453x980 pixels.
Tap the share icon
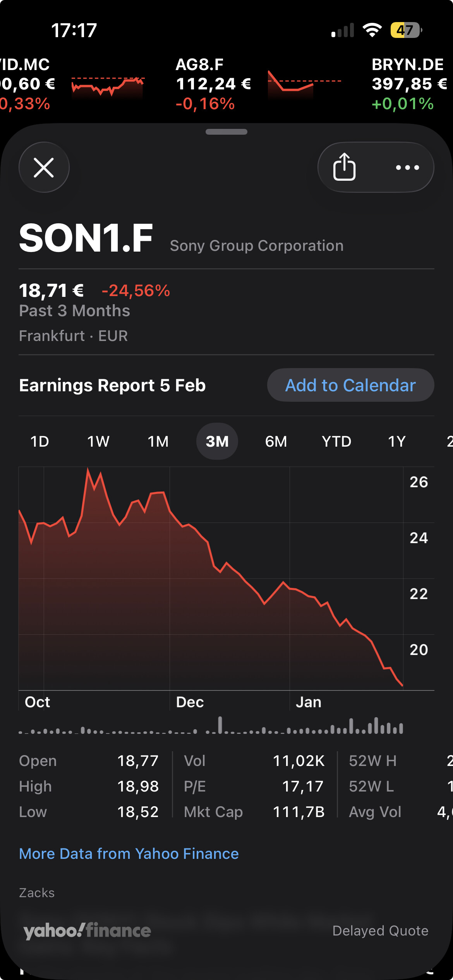(344, 167)
